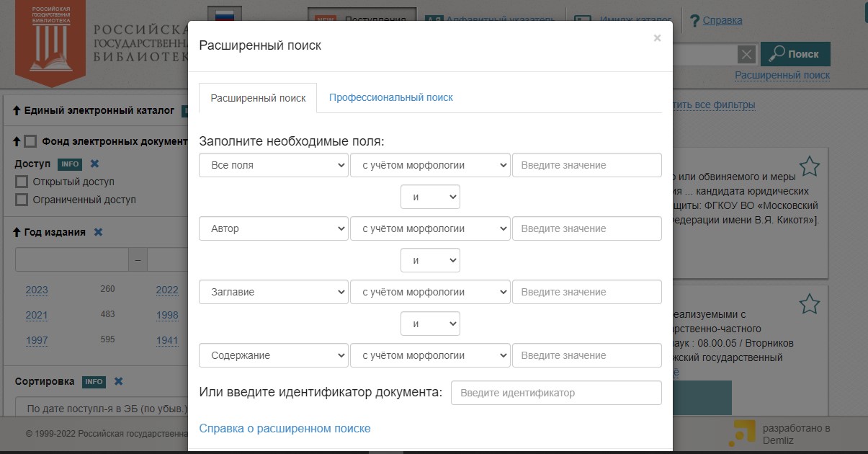This screenshot has height=454, width=868.
Task: Remove the Access filter with X
Action: [x=94, y=164]
